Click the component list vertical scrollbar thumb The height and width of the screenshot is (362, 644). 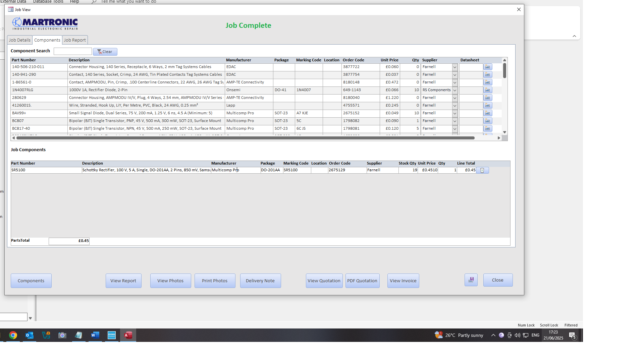(504, 71)
